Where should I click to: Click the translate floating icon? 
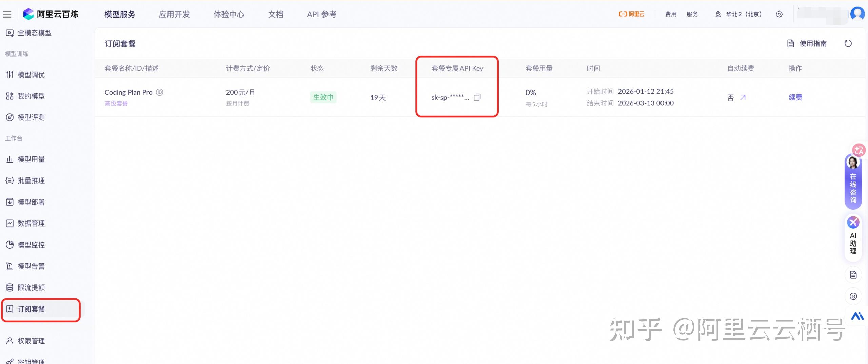coord(859,150)
